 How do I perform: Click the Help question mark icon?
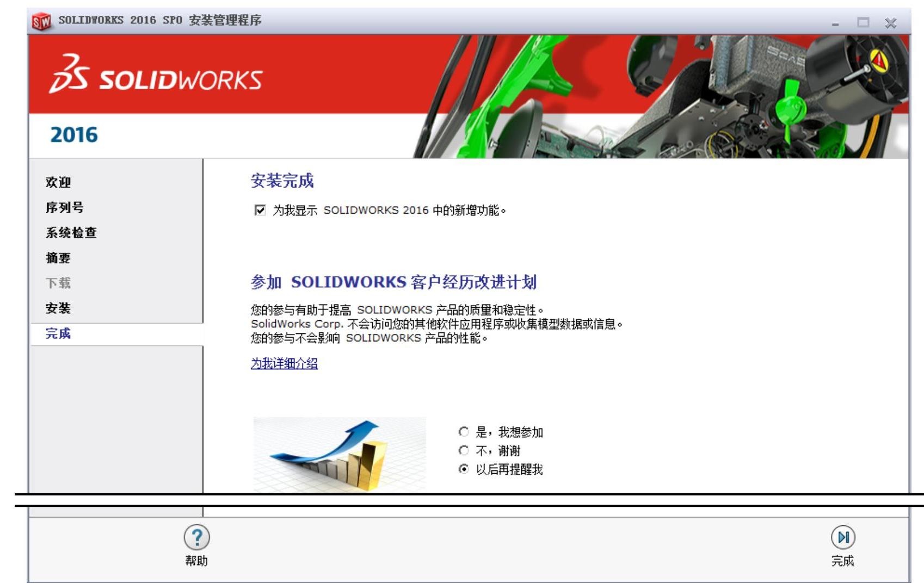point(196,537)
